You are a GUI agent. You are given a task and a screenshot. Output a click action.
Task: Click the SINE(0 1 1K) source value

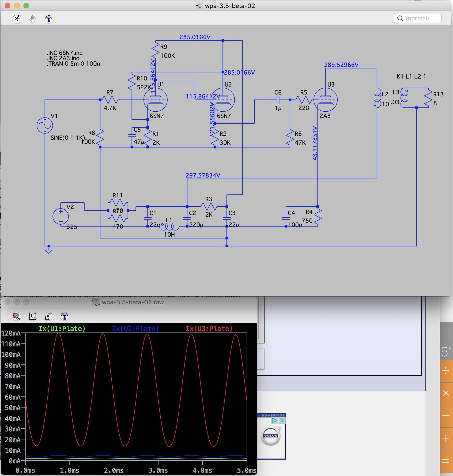pos(68,138)
